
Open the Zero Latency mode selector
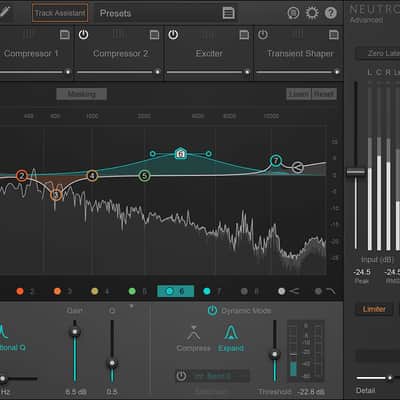click(x=378, y=53)
